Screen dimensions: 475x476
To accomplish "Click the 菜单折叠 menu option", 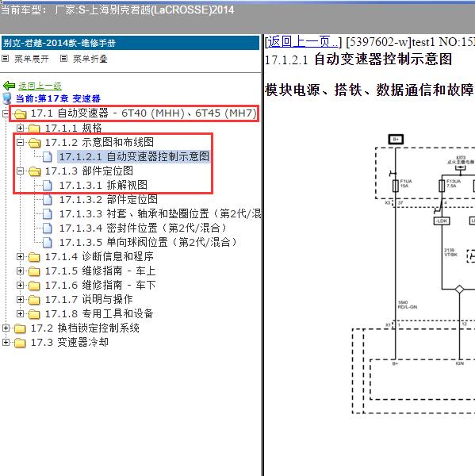I will pos(90,59).
